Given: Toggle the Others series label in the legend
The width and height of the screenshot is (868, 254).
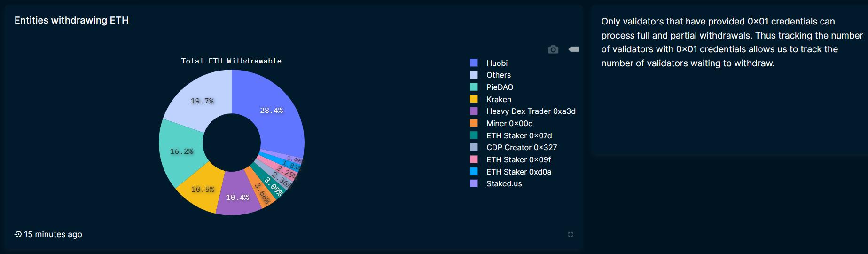Looking at the screenshot, I should pos(498,75).
